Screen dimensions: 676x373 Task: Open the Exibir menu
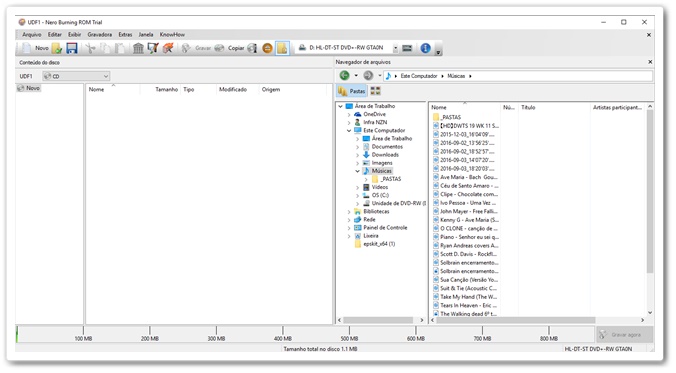74,34
